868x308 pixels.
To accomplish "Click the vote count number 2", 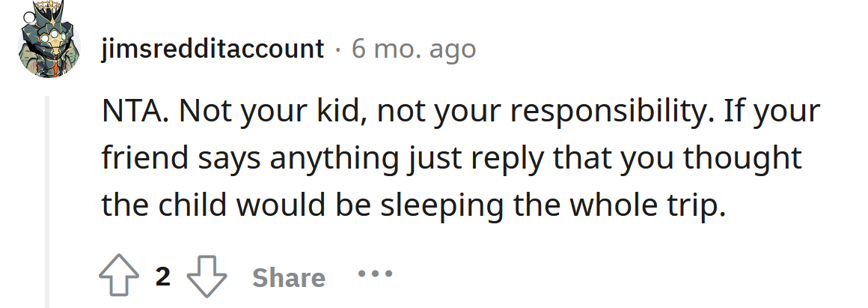I will coord(162,277).
